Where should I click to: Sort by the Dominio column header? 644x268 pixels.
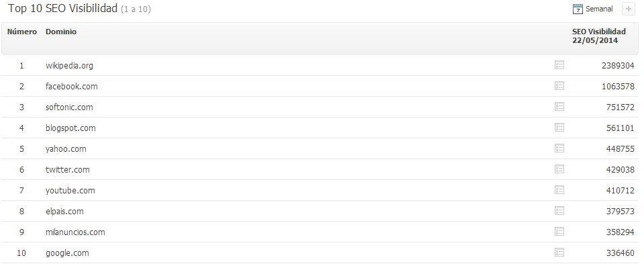[61, 32]
